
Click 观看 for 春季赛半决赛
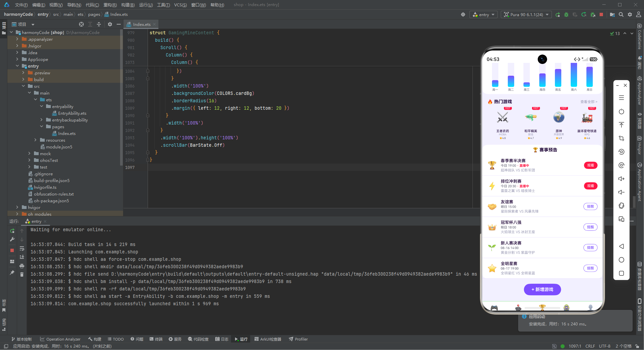click(x=591, y=165)
